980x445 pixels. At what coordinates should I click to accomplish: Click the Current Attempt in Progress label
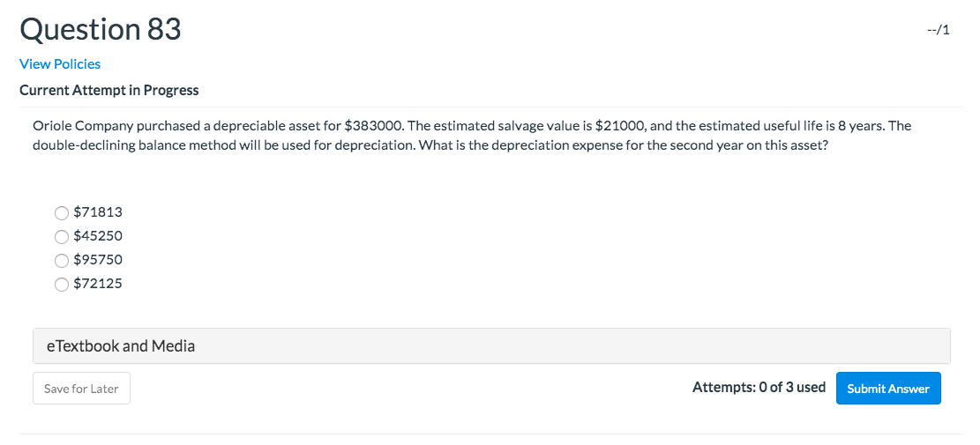(109, 90)
